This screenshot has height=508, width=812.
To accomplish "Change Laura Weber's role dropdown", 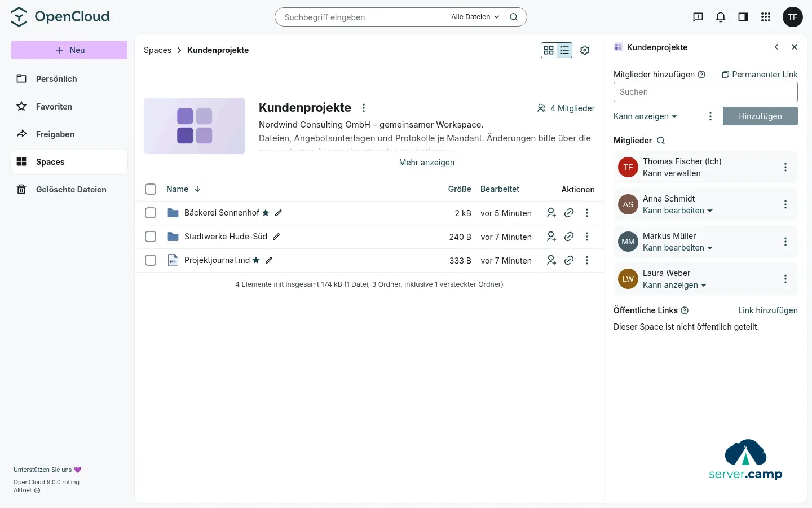I will coord(675,285).
